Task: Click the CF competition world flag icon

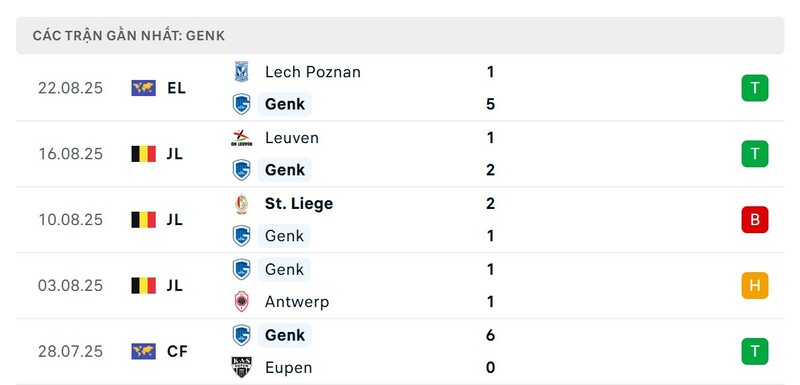Action: [143, 351]
